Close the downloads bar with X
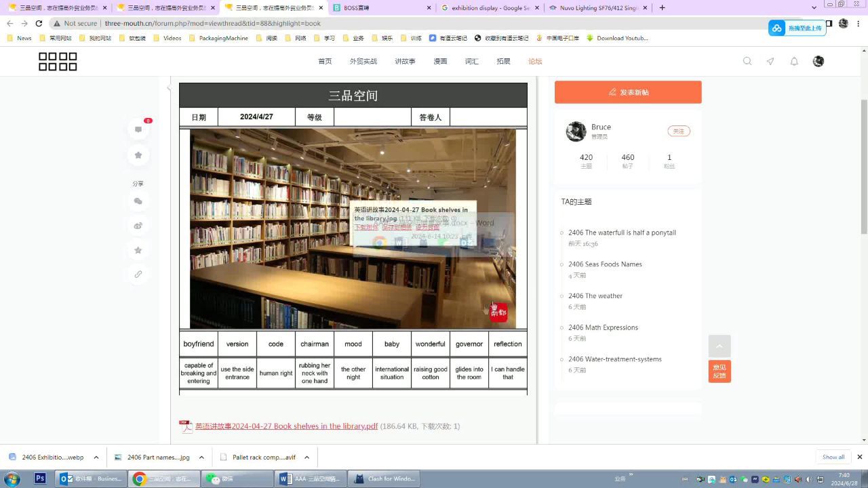This screenshot has height=488, width=868. pos(860,457)
